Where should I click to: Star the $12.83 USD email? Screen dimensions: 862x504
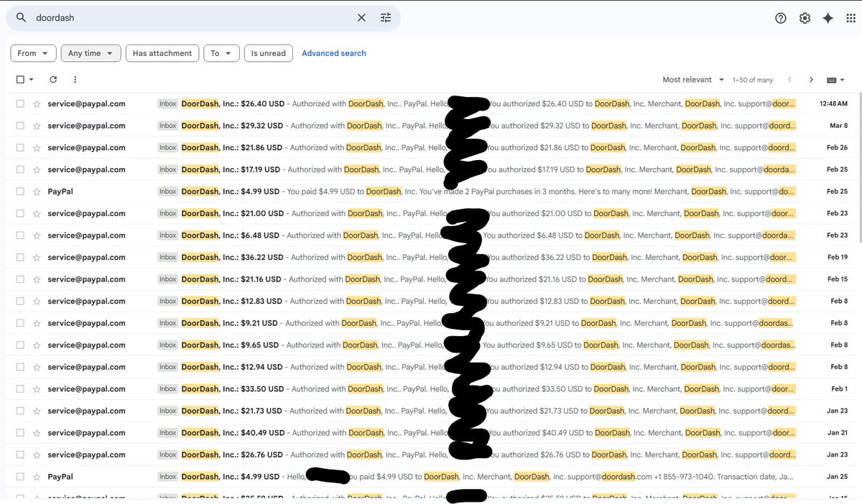(x=37, y=301)
